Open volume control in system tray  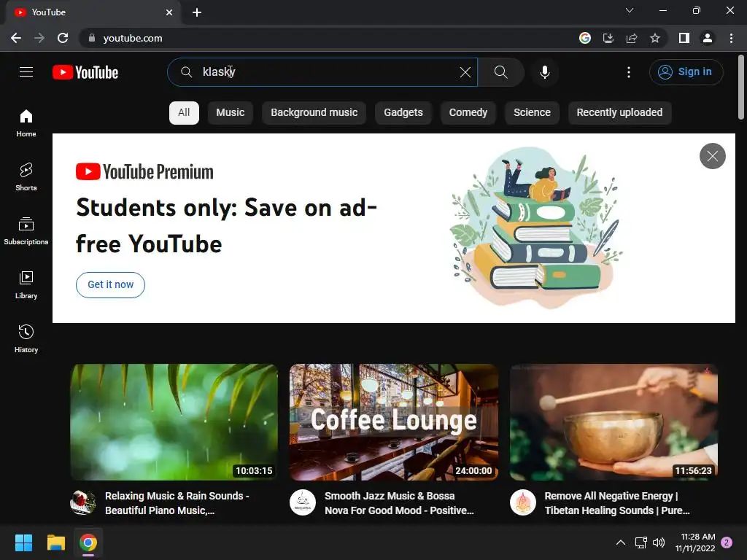(x=659, y=542)
